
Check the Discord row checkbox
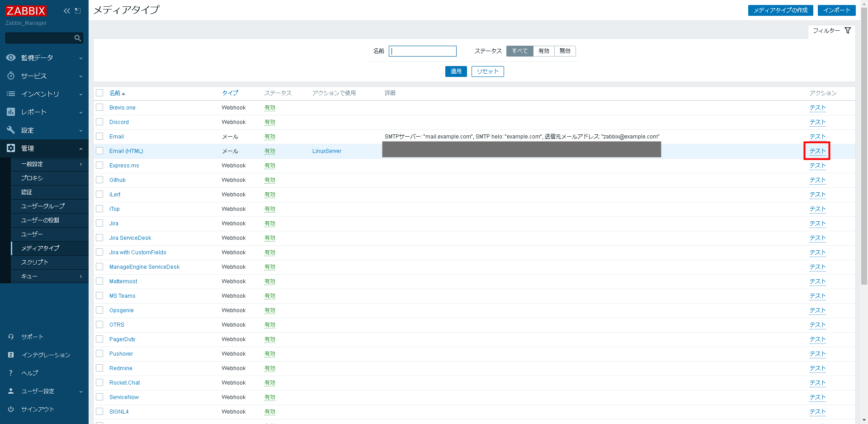click(99, 122)
